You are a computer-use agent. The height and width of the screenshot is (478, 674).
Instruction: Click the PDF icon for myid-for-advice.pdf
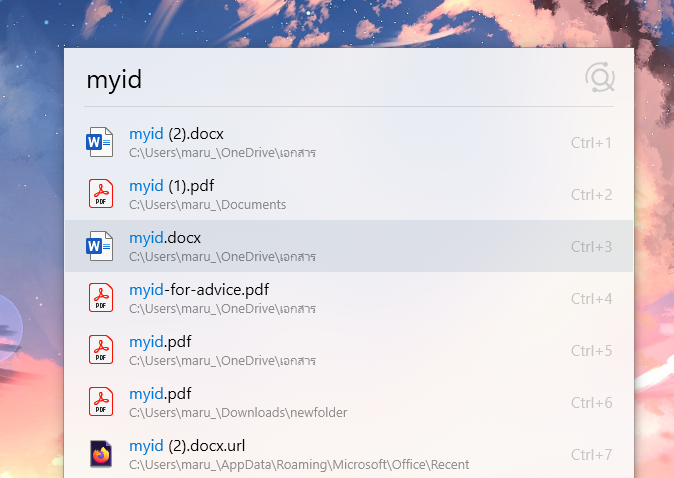click(x=101, y=298)
